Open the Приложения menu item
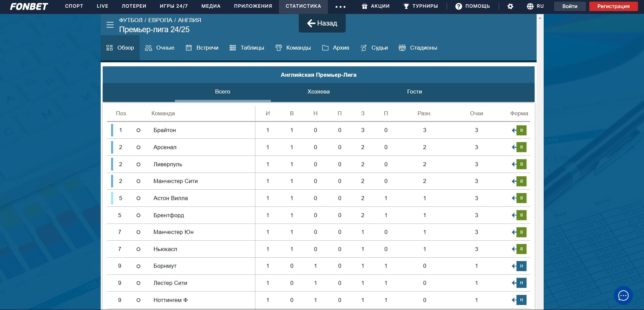644x310 pixels. (x=253, y=6)
